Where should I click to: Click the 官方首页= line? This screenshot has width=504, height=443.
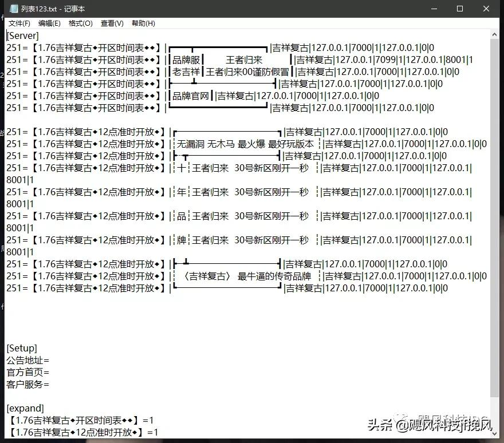coord(27,373)
